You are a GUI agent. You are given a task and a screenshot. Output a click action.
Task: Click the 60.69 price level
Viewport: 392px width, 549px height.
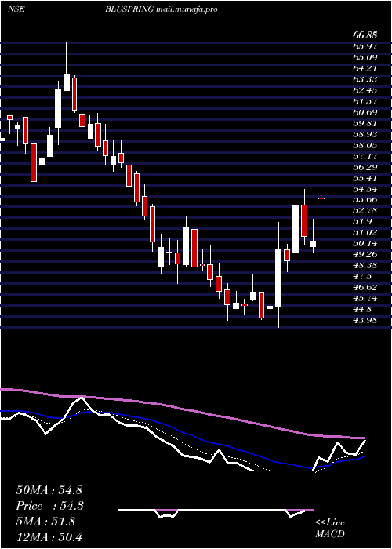365,112
